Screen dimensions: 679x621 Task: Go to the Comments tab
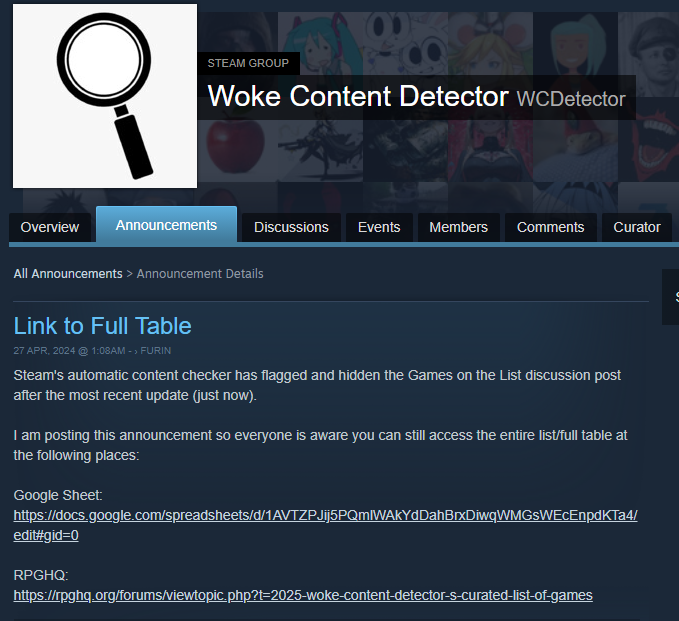550,227
